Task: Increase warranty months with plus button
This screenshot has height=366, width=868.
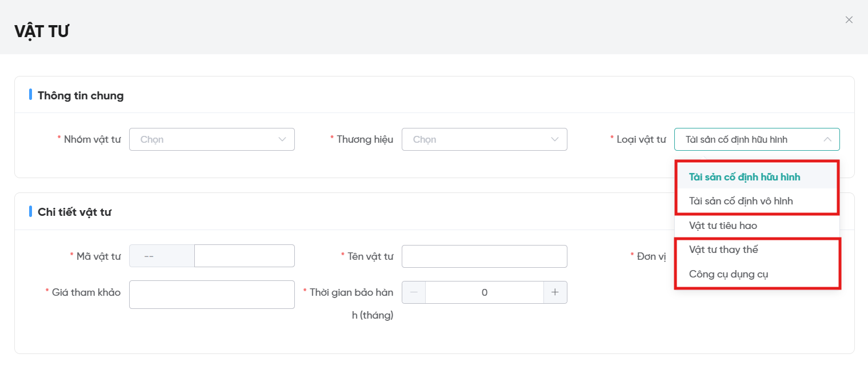Action: click(x=555, y=292)
